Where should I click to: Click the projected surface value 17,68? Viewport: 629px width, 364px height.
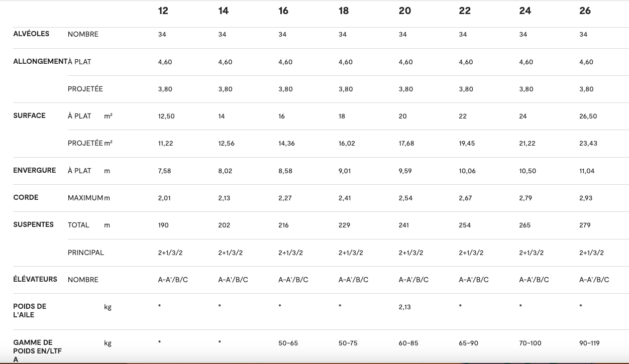pos(406,143)
